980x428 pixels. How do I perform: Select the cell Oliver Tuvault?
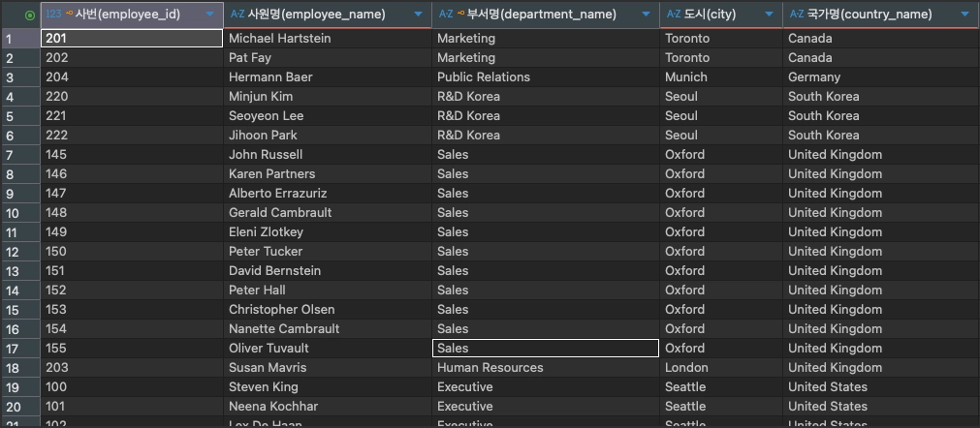(328, 349)
